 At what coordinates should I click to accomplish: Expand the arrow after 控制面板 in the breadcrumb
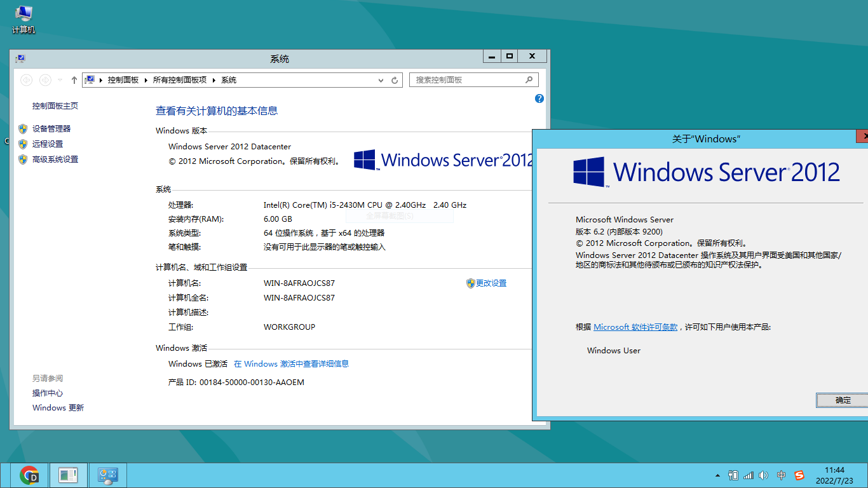pos(146,80)
